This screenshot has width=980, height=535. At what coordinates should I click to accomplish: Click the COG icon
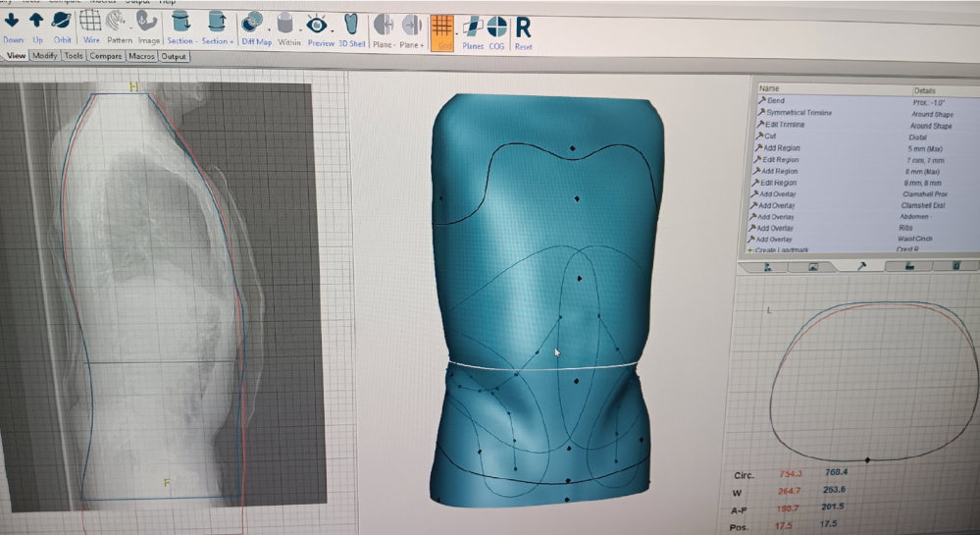point(497,24)
